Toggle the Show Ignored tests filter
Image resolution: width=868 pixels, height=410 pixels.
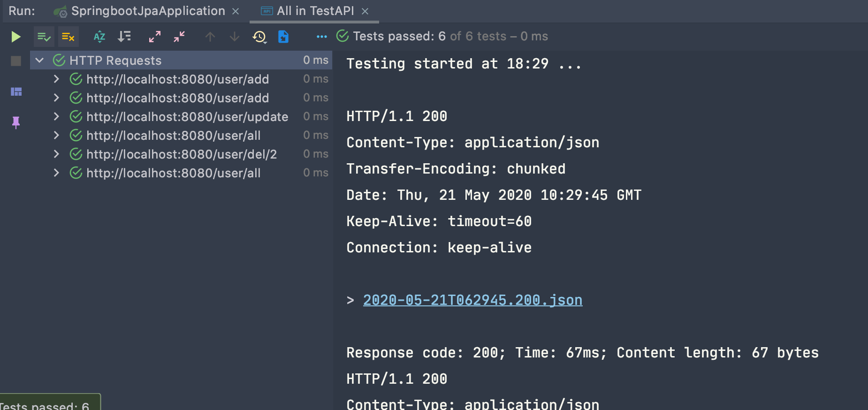coord(69,37)
